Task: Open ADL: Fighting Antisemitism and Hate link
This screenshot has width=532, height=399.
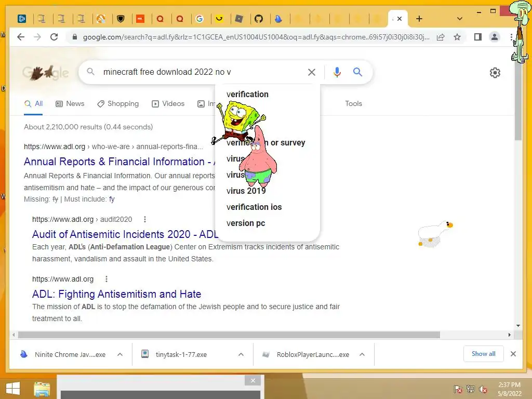Action: click(117, 294)
